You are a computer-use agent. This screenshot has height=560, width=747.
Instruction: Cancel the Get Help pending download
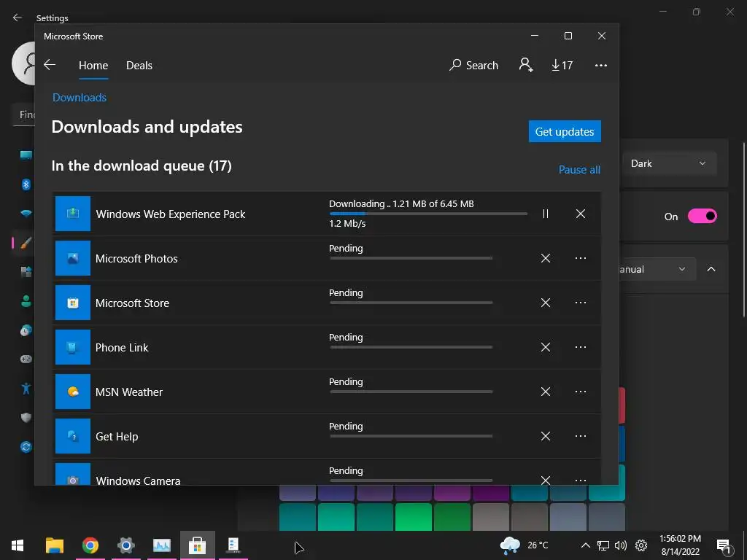tap(546, 436)
